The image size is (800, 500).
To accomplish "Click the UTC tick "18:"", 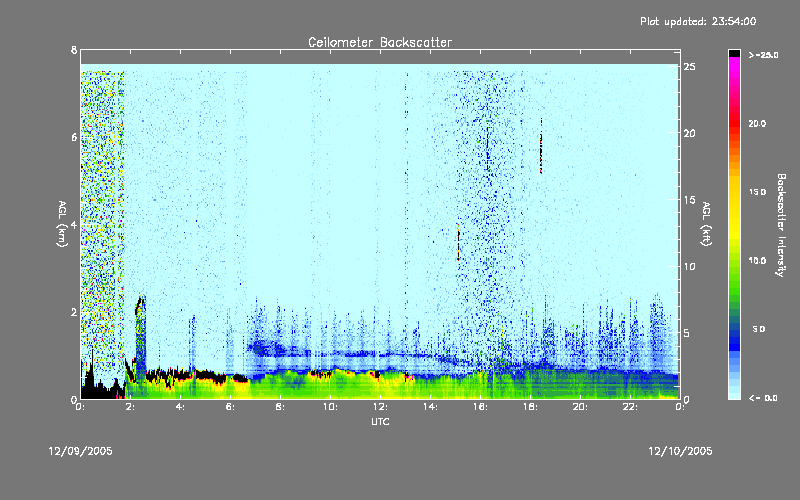I will point(530,407).
